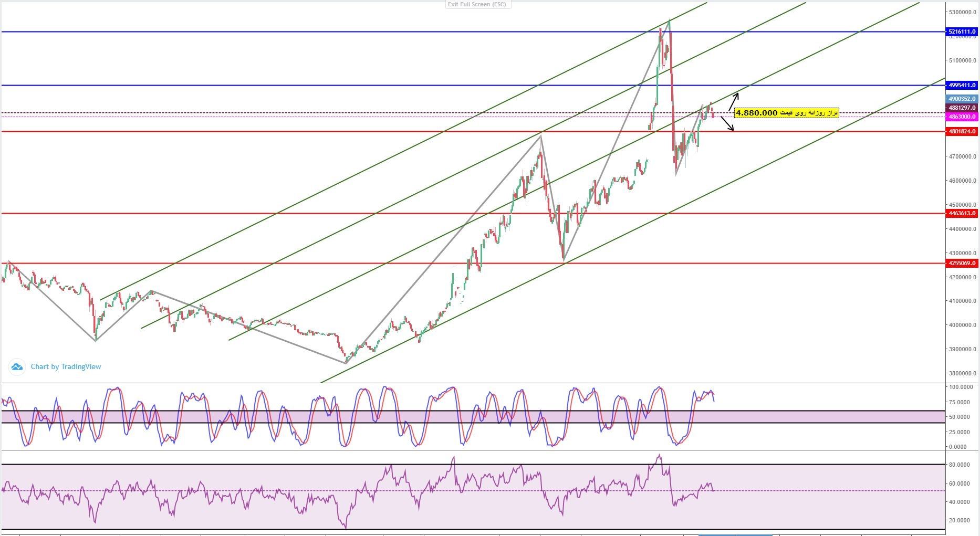
Task: Click the Exit Full Screen (ESC) button
Action: [477, 4]
